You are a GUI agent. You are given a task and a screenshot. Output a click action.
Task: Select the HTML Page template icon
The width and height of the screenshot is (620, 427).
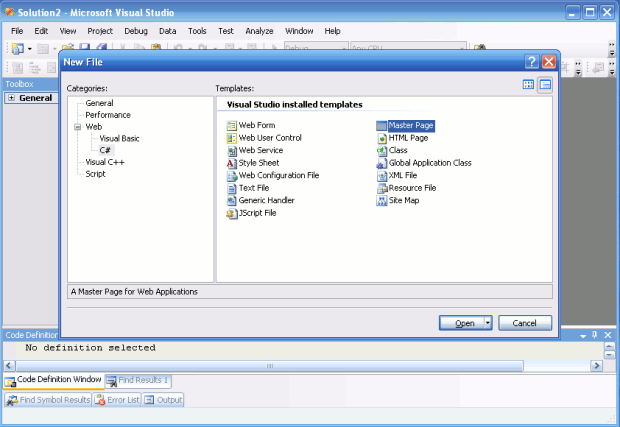[382, 138]
